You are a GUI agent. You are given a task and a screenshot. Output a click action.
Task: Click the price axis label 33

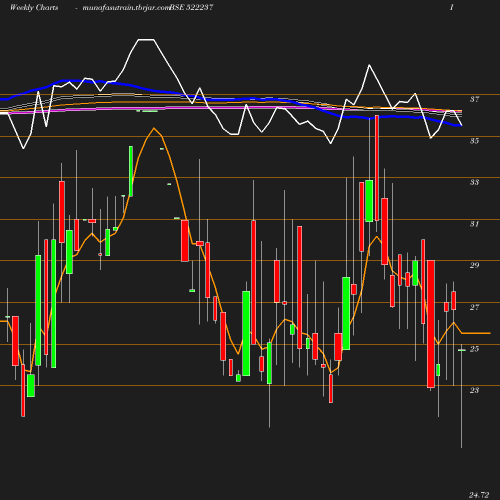coord(474,182)
